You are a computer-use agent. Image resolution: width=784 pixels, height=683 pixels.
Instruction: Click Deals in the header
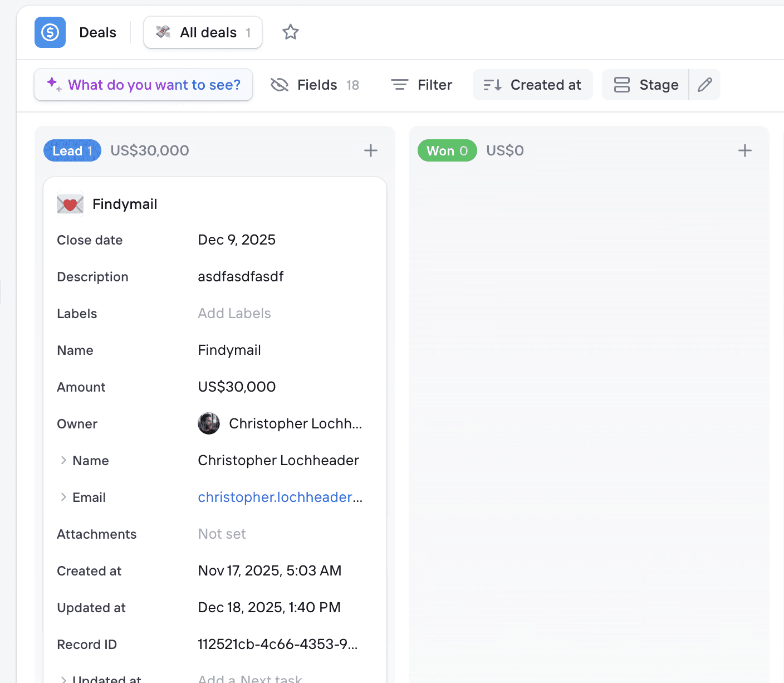(97, 32)
